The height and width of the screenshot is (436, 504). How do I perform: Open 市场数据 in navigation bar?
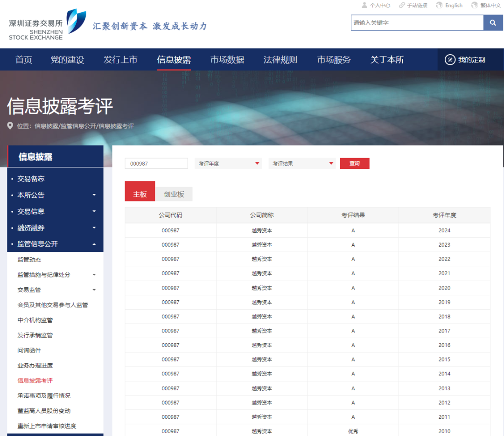click(x=227, y=60)
